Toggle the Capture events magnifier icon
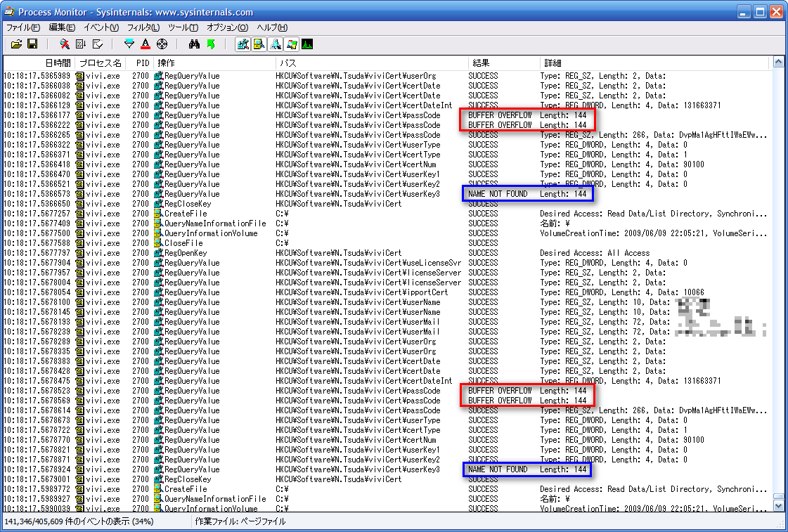788x532 pixels. (x=65, y=44)
